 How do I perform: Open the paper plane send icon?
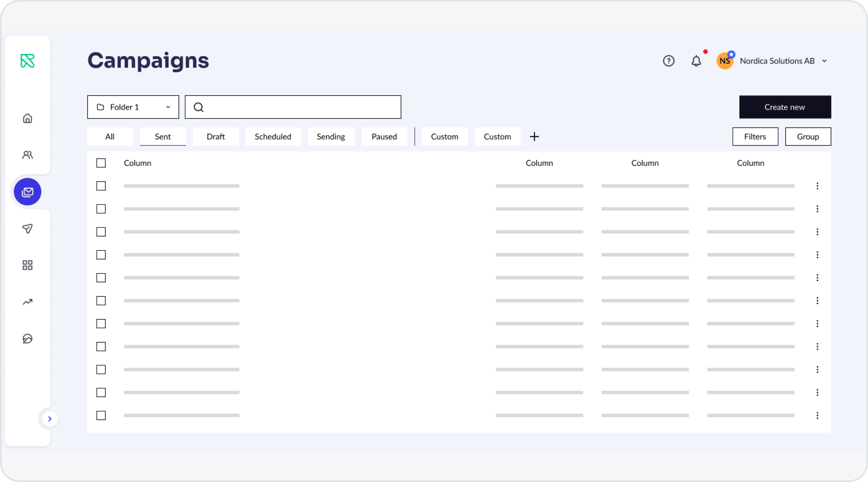(x=27, y=229)
